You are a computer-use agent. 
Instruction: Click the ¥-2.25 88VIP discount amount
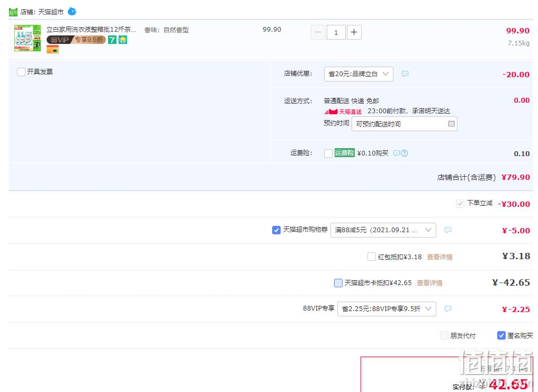(516, 309)
